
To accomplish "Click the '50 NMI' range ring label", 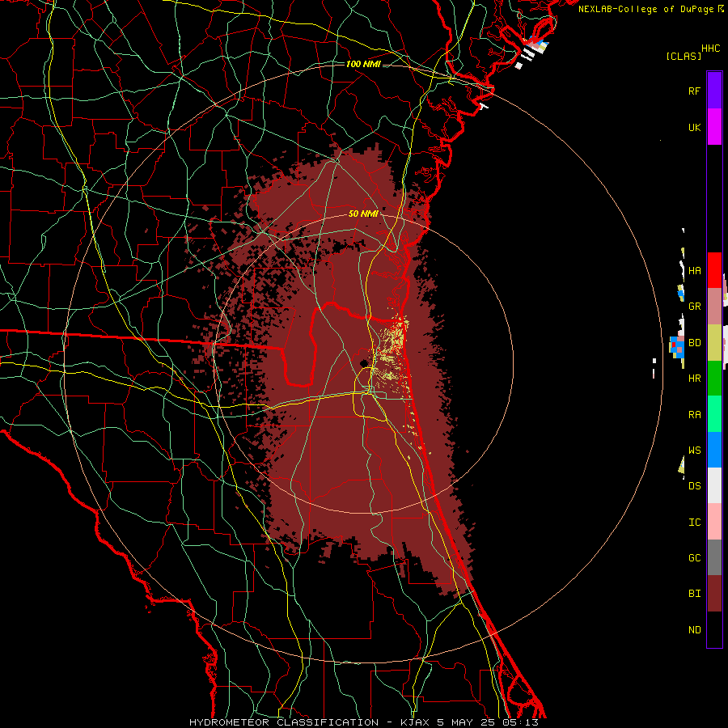I will click(363, 214).
